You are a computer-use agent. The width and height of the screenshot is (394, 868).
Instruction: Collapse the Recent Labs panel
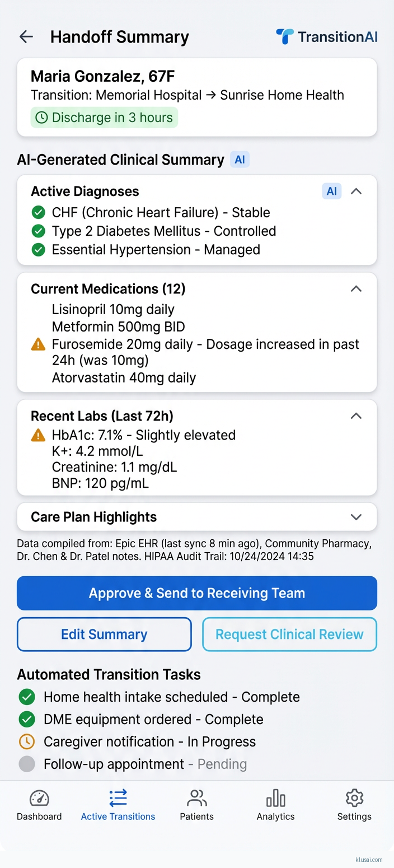click(356, 416)
